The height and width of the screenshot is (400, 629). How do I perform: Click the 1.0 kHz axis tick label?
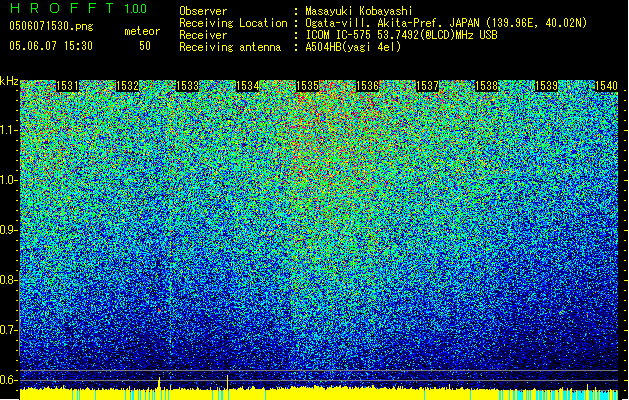[7, 180]
